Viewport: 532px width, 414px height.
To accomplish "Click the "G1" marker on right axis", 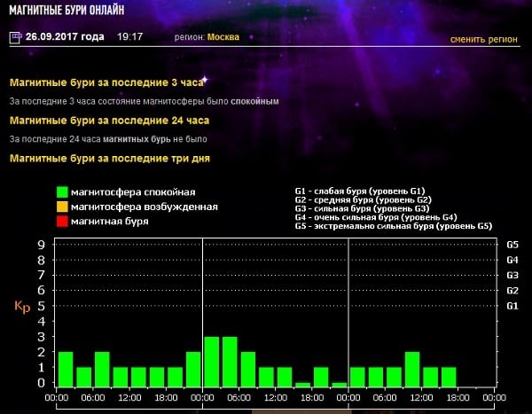I will point(512,306).
